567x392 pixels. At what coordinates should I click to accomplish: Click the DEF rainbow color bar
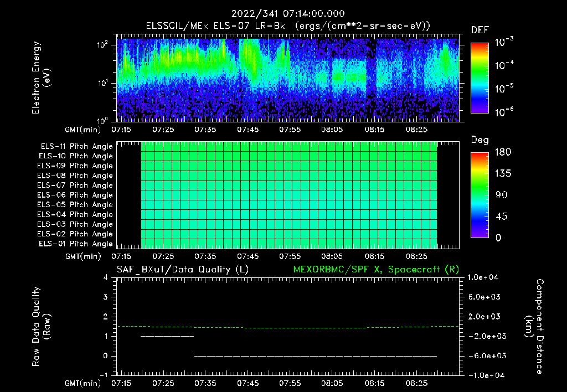[x=478, y=78]
